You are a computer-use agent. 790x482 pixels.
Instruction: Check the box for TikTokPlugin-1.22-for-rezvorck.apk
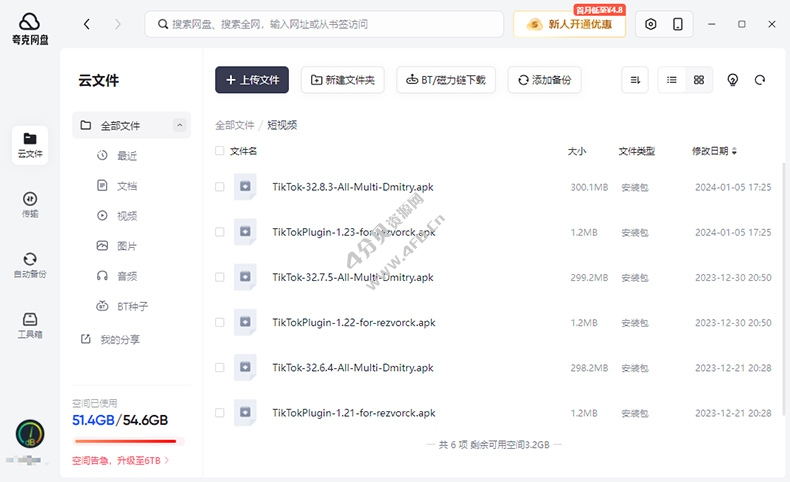click(x=220, y=323)
